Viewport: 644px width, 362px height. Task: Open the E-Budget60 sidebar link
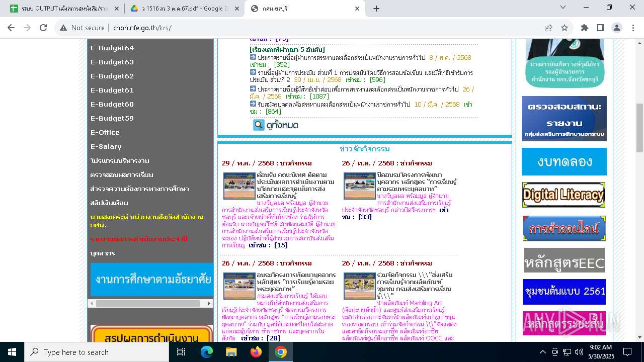pos(112,104)
